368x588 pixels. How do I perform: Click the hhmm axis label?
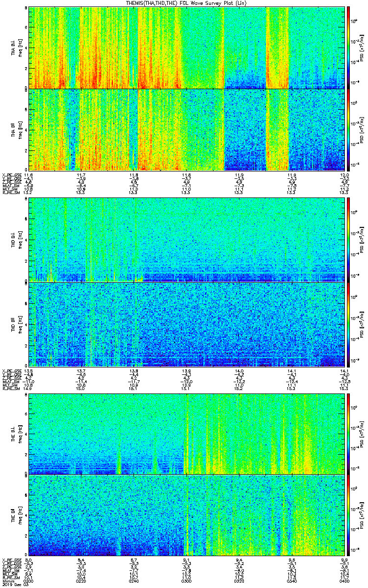click(8, 581)
